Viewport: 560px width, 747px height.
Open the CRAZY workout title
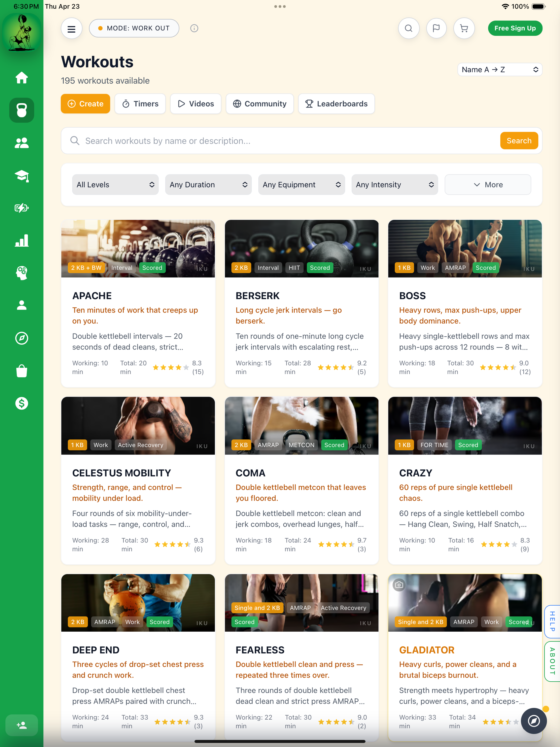(416, 473)
